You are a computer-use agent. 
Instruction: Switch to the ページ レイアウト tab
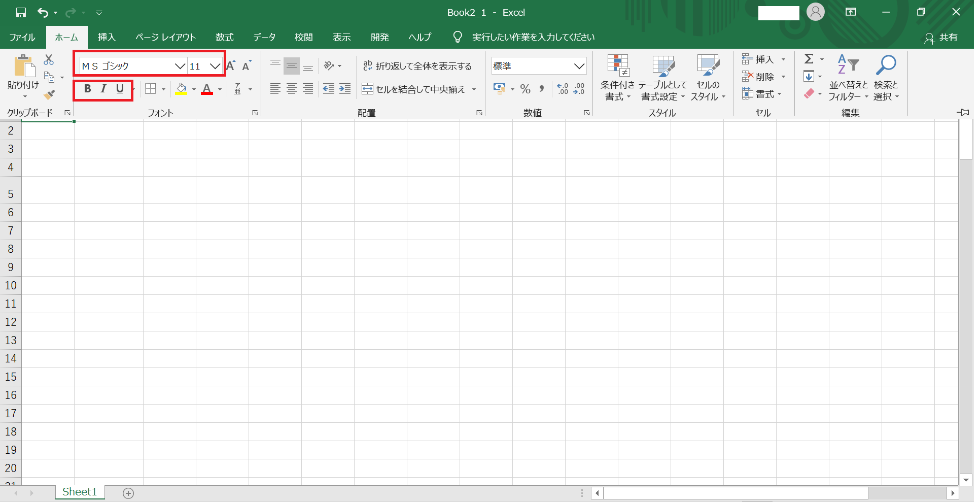coord(165,38)
